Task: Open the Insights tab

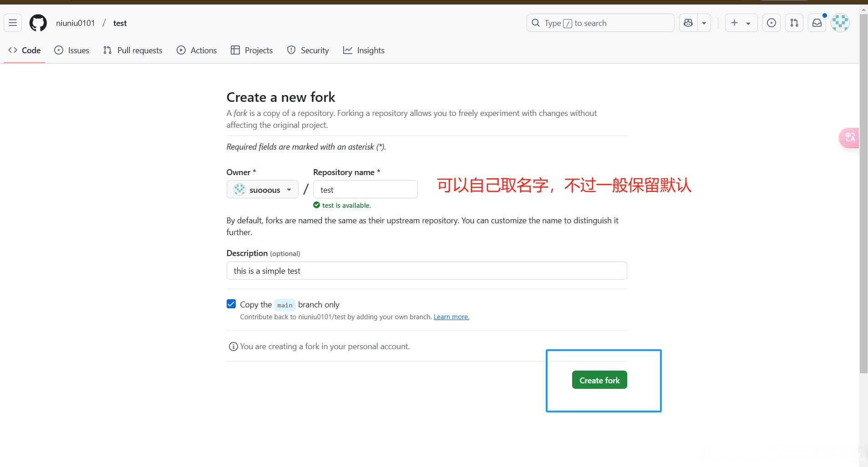Action: [x=364, y=50]
